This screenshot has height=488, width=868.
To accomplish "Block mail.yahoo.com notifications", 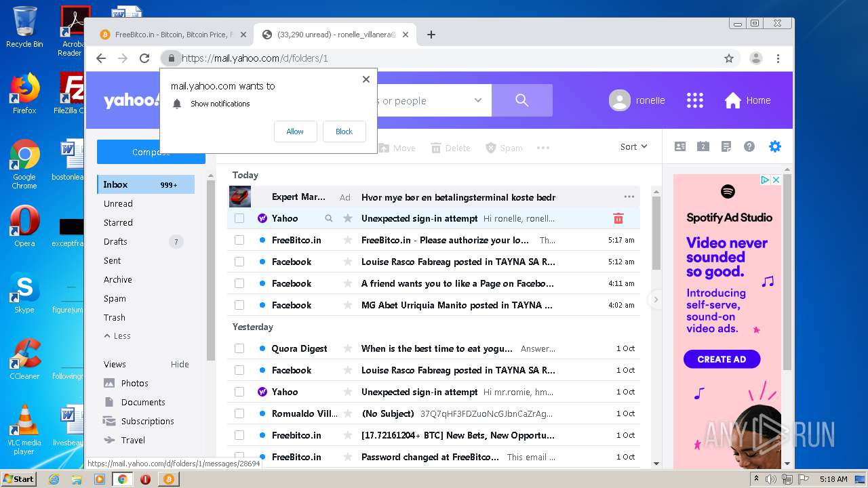I will click(x=344, y=131).
